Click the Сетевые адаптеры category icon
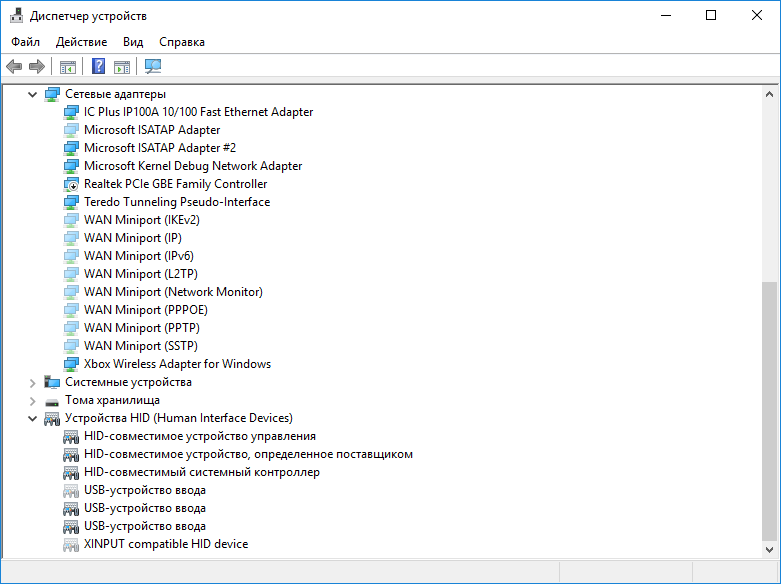The image size is (781, 584). point(52,94)
